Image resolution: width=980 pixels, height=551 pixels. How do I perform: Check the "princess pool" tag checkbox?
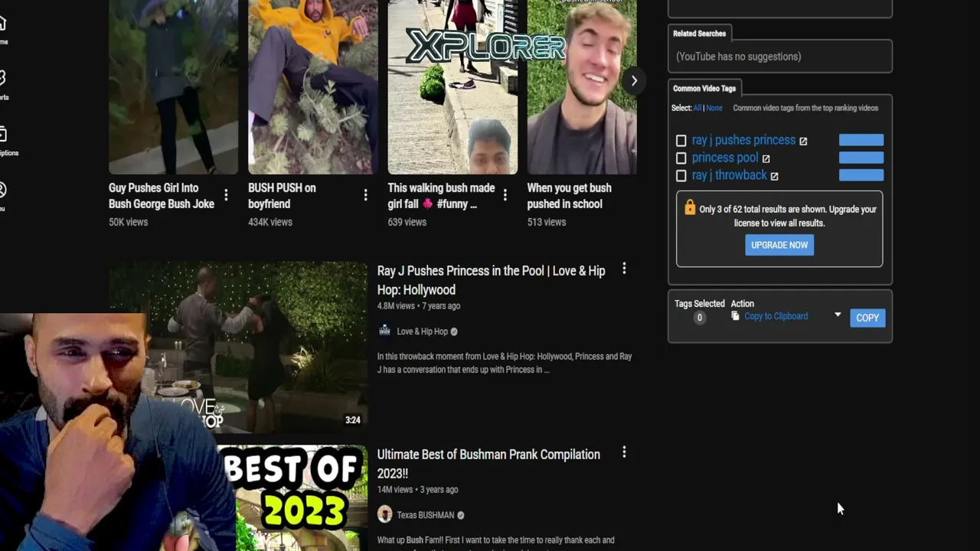click(681, 158)
